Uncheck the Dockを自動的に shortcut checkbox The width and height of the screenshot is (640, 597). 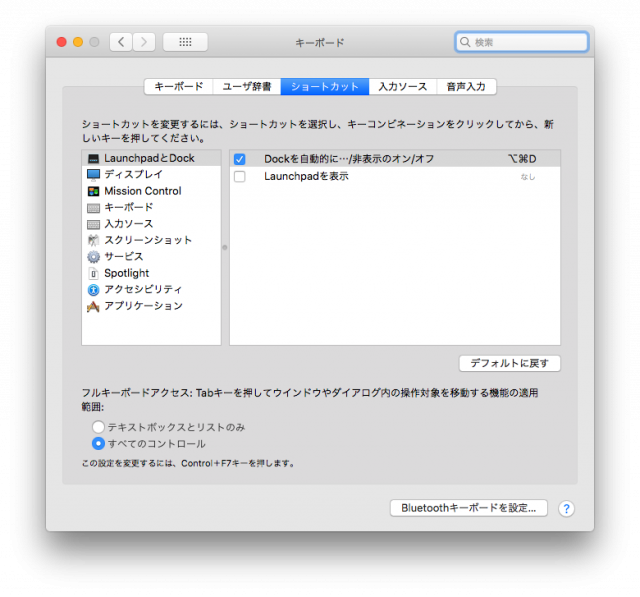[240, 159]
